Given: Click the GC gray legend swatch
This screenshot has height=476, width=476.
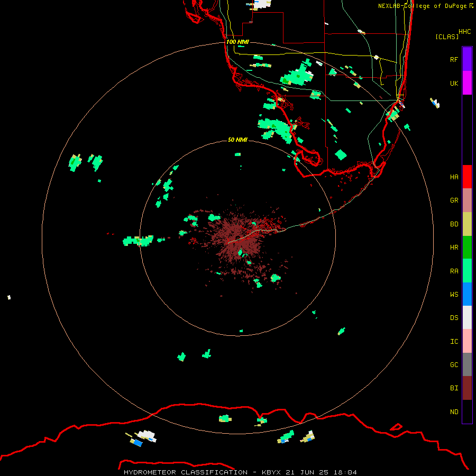Looking at the screenshot, I should [467, 364].
